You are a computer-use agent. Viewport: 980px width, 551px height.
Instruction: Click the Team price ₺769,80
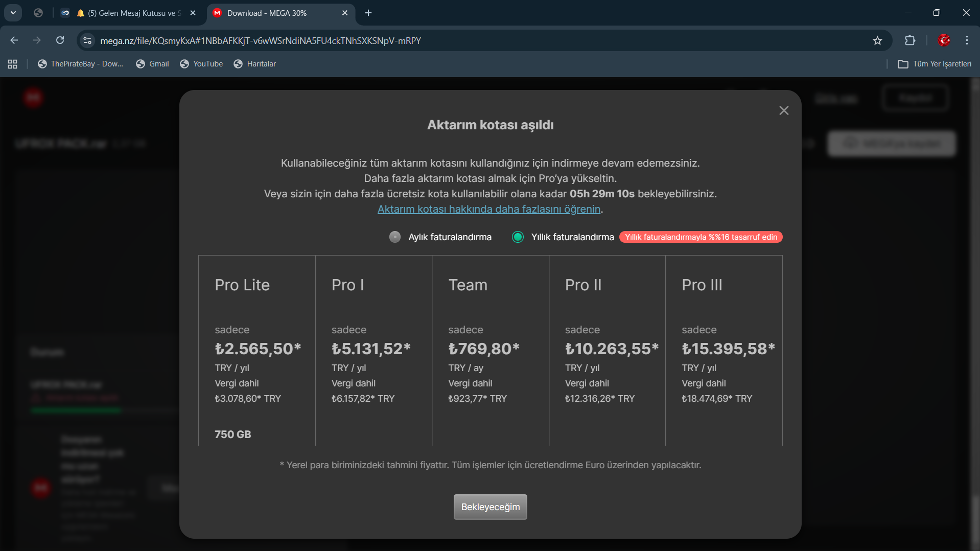point(484,349)
